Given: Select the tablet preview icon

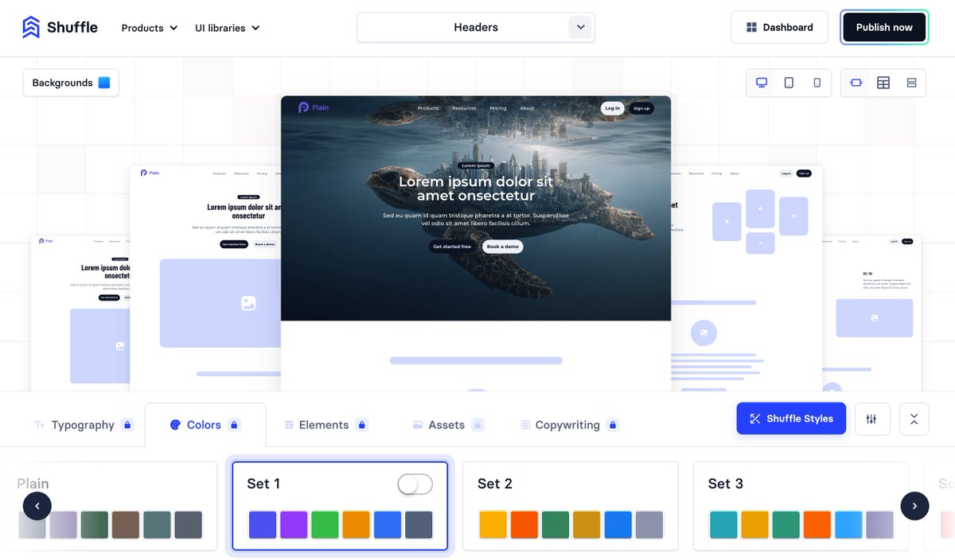Looking at the screenshot, I should coord(789,83).
